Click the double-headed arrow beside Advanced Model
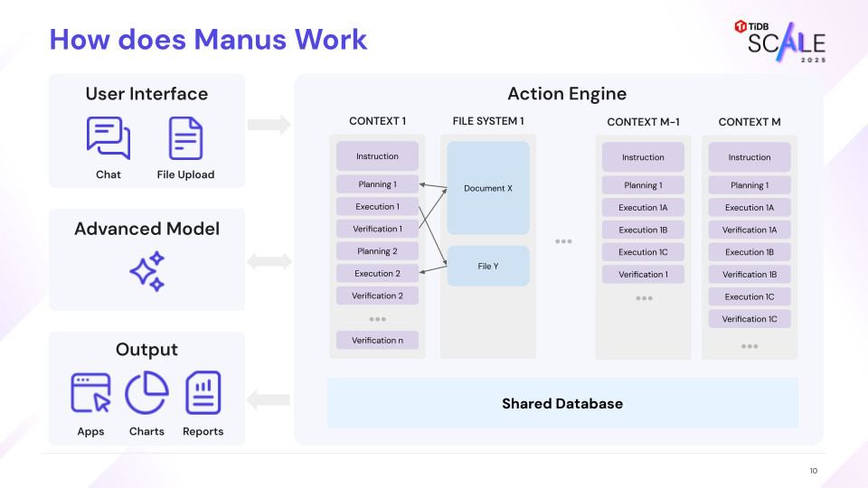Viewport: 868px width, 488px height. (269, 262)
